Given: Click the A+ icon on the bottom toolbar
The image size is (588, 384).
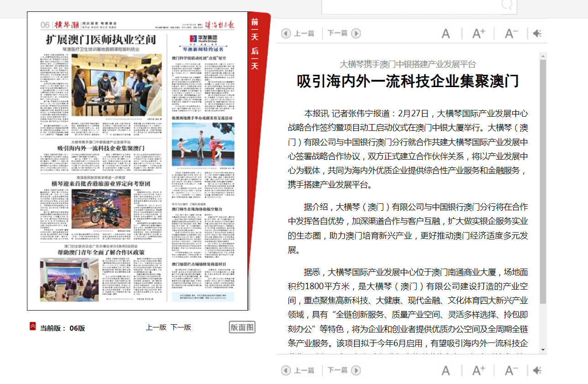Looking at the screenshot, I should pyautogui.click(x=478, y=370).
